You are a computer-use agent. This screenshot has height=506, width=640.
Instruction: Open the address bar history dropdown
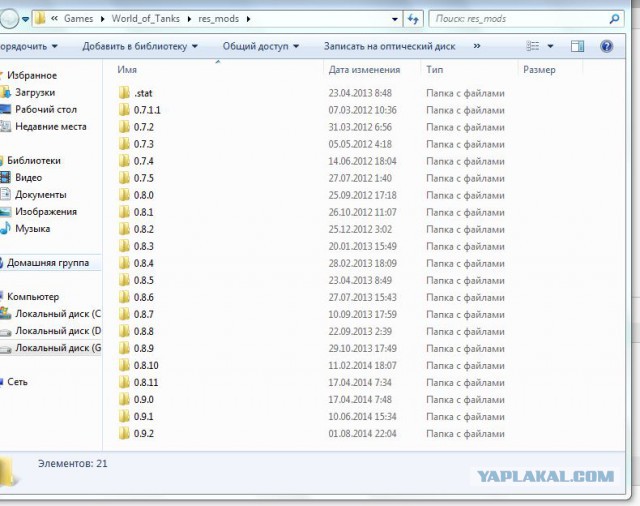point(394,19)
